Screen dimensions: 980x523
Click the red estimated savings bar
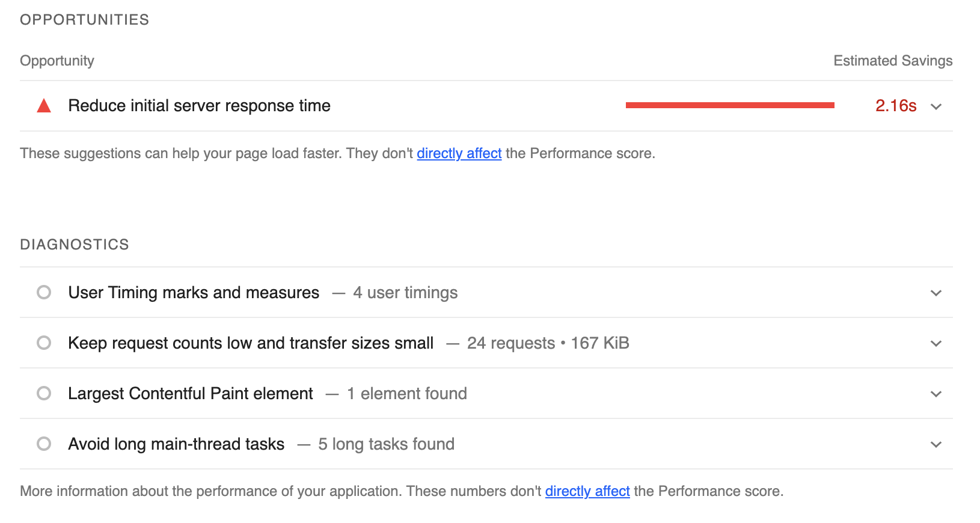[x=729, y=105]
